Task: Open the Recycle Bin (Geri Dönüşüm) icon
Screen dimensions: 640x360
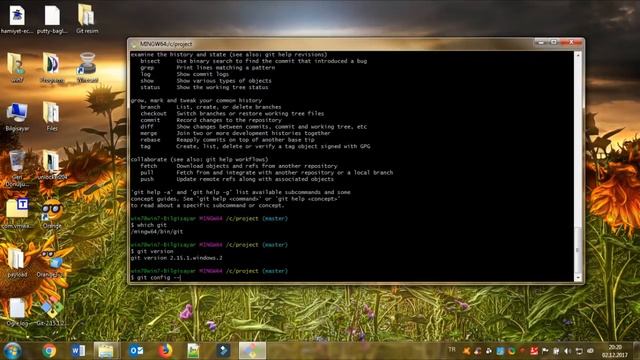Action: point(17,168)
